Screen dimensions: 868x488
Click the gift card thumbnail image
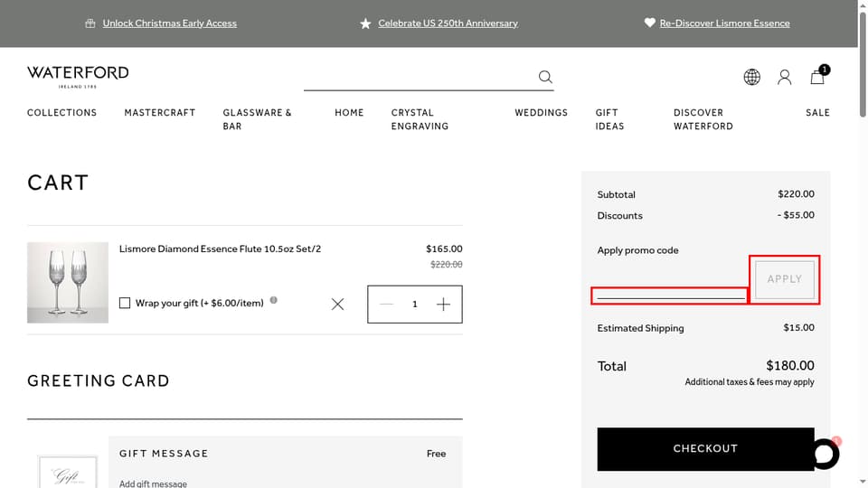pyautogui.click(x=68, y=472)
